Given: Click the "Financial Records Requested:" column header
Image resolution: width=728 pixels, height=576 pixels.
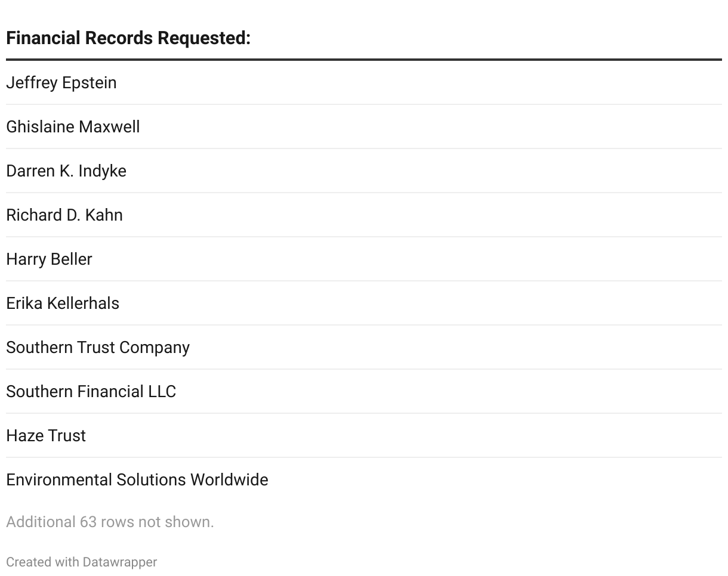Looking at the screenshot, I should click(128, 38).
